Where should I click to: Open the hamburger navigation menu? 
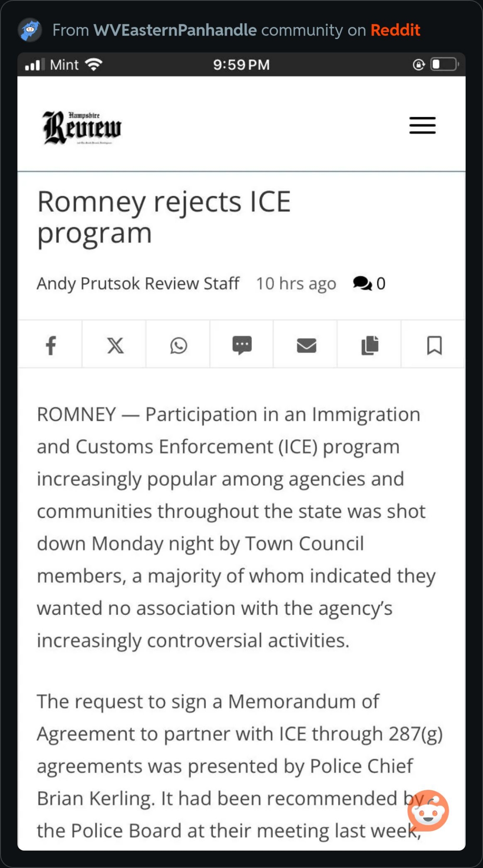coord(422,125)
